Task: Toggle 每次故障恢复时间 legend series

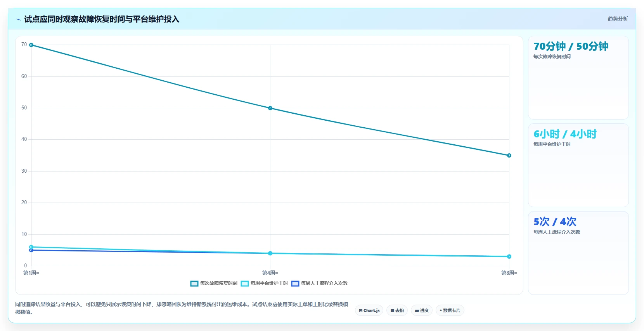Action: point(214,283)
